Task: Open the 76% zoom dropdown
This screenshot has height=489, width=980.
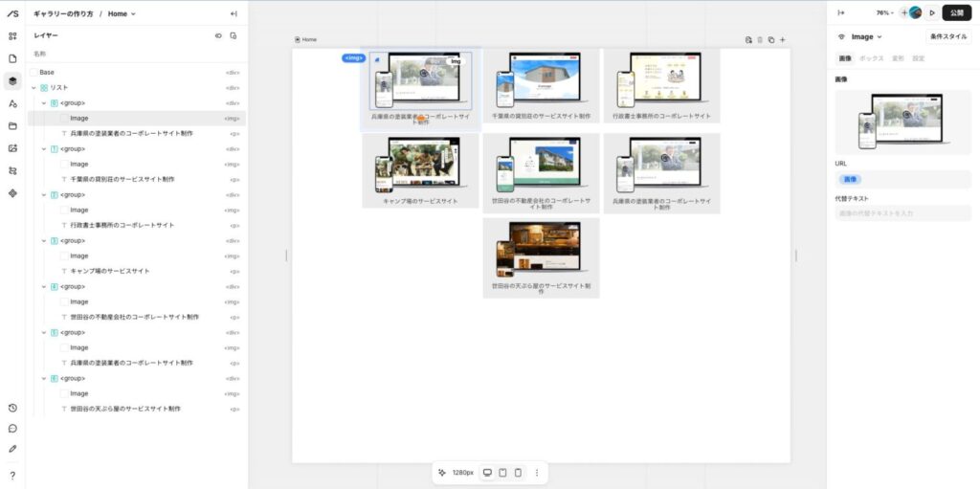Action: [x=885, y=13]
